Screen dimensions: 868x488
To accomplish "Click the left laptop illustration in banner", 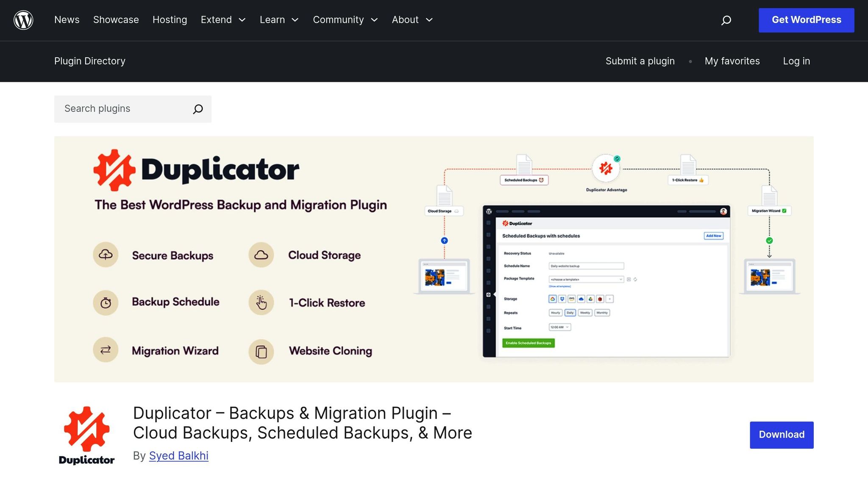I will (x=444, y=276).
